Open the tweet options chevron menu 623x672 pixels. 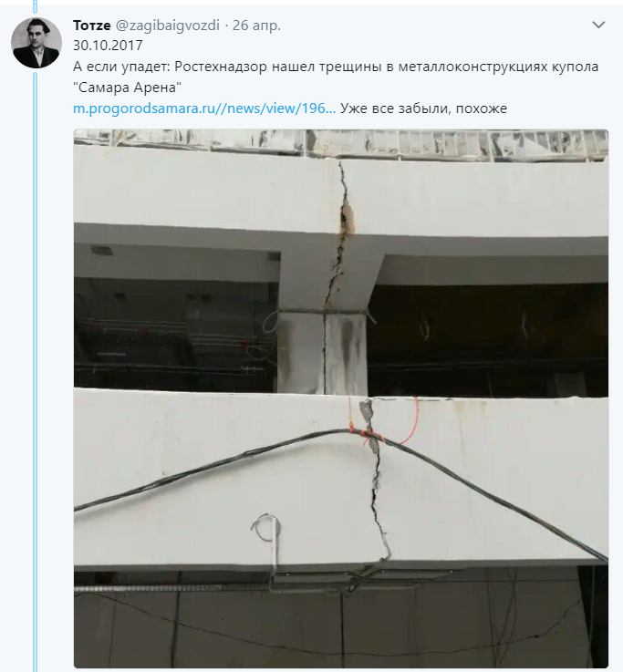(598, 25)
